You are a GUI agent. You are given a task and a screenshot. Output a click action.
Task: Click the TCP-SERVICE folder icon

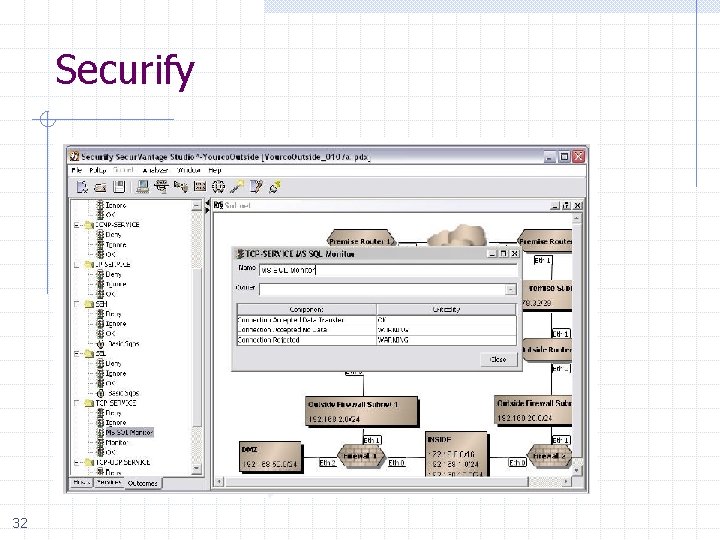click(x=89, y=403)
